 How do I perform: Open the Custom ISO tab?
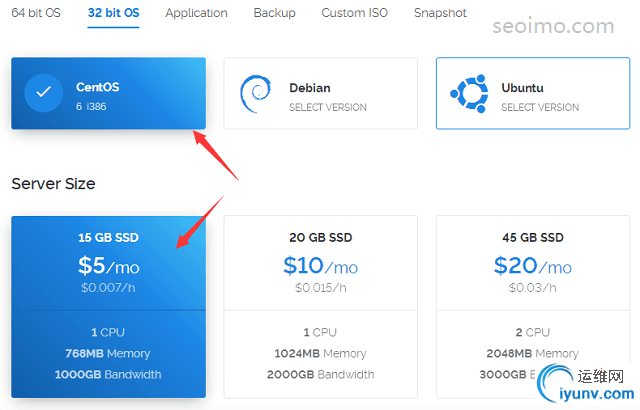click(x=354, y=13)
